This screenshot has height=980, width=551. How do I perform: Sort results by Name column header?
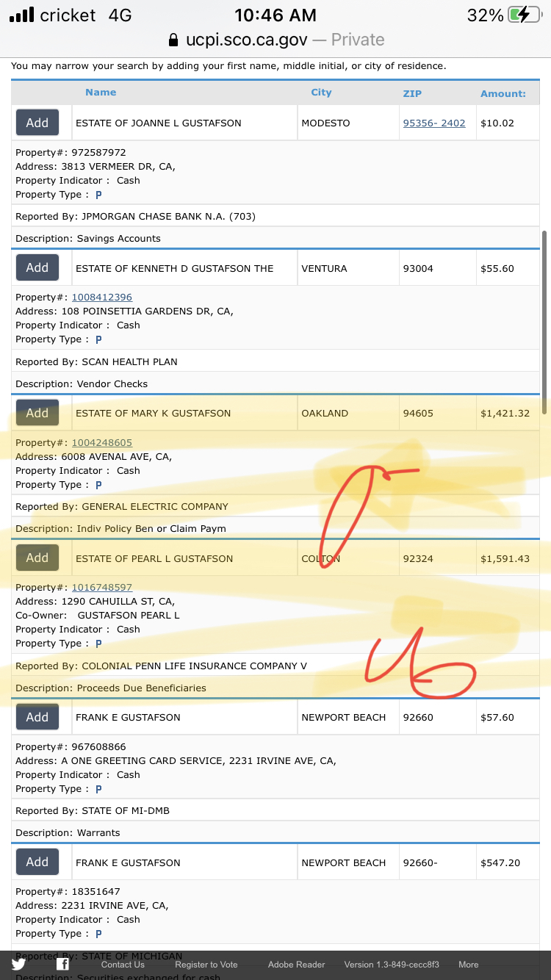101,92
